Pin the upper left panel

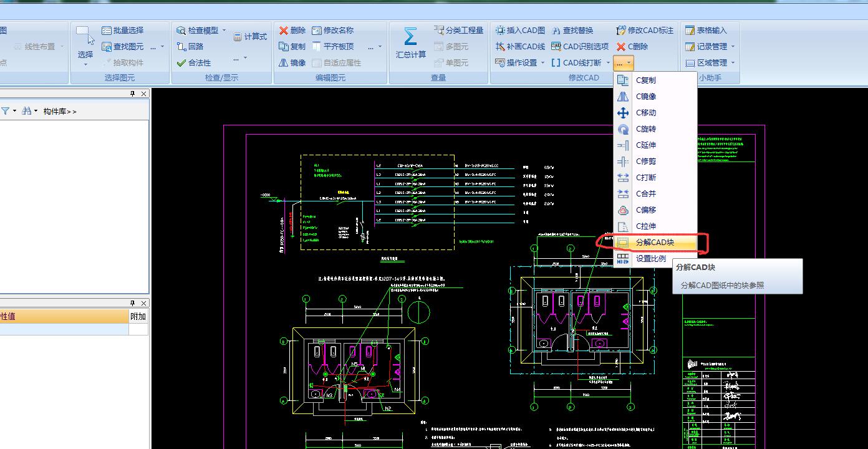tap(132, 94)
